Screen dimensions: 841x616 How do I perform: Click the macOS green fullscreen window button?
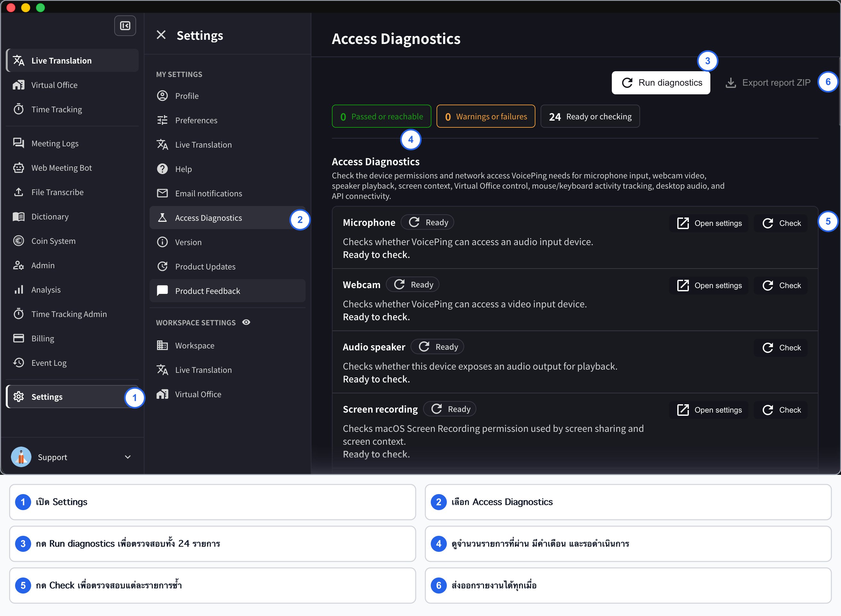(40, 7)
